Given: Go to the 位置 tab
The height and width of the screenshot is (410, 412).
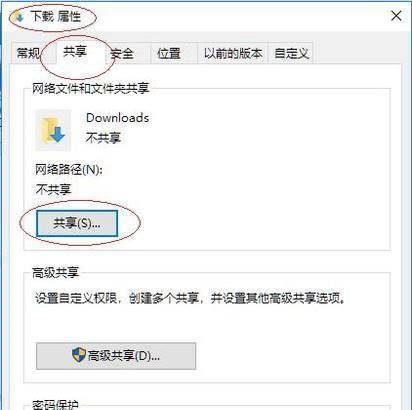Looking at the screenshot, I should pos(169,53).
